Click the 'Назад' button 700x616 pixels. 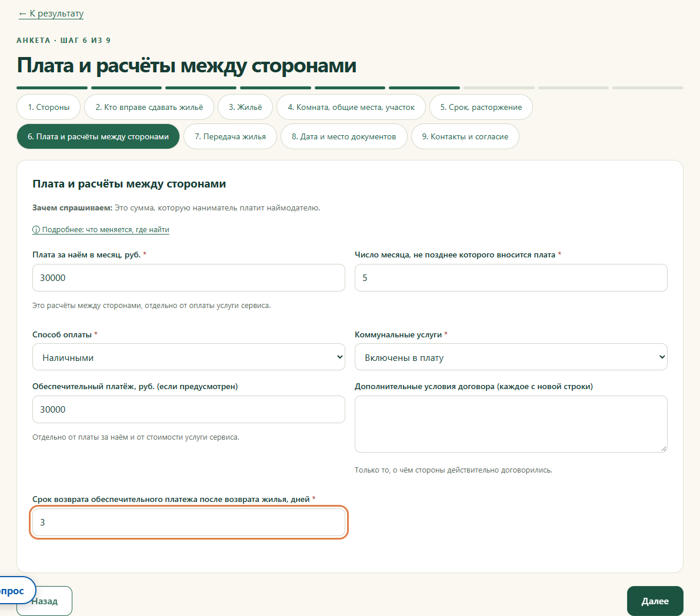click(x=44, y=601)
